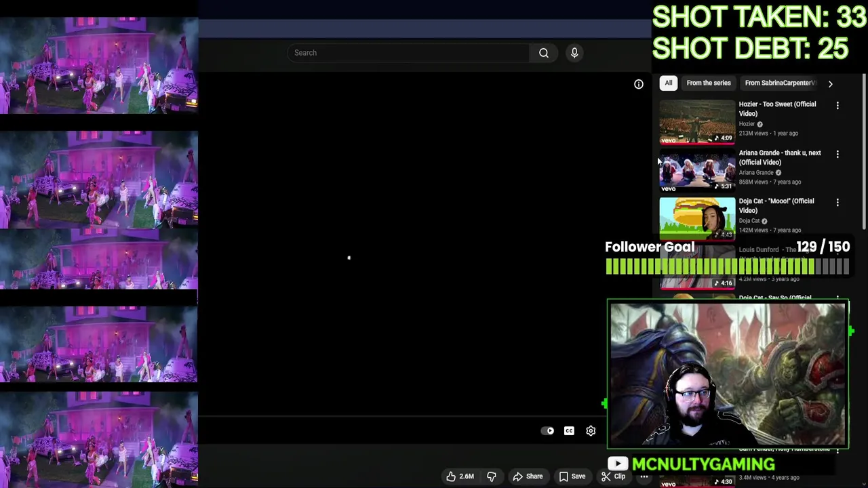This screenshot has height=488, width=868.
Task: Show more filter chips with right arrow
Action: click(830, 83)
